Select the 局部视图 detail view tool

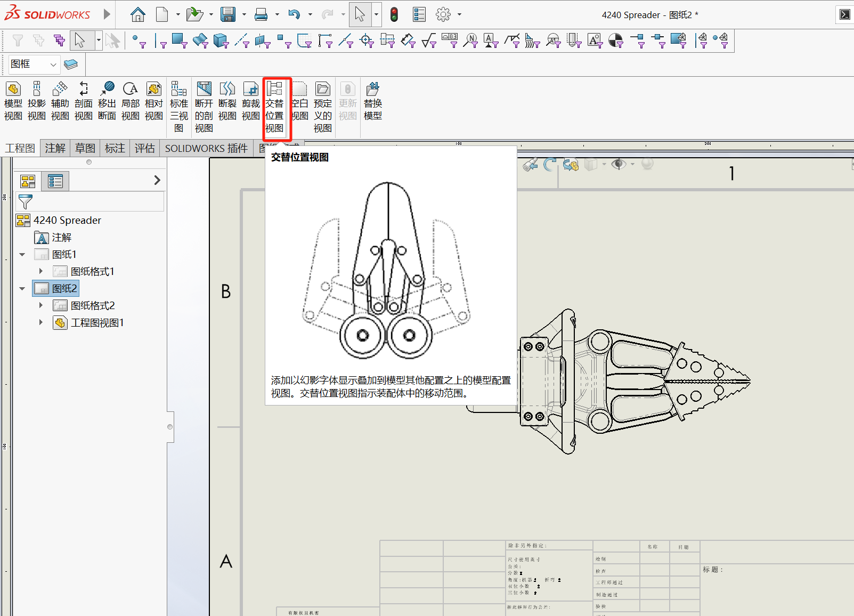click(x=131, y=101)
